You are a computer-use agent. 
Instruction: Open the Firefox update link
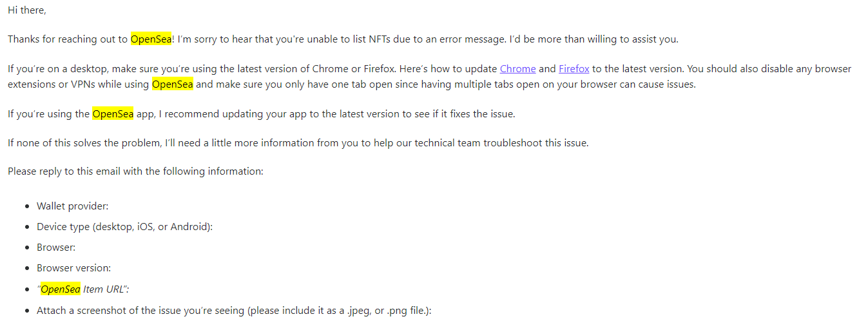click(x=574, y=68)
